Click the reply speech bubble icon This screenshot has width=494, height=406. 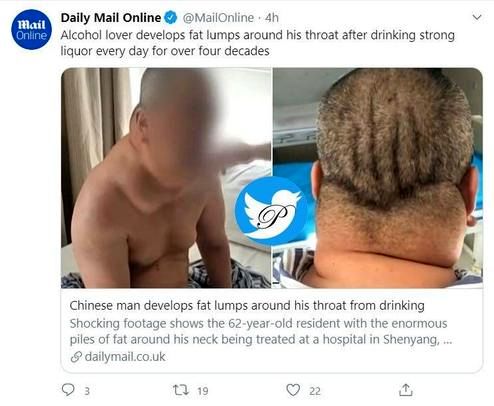point(68,389)
